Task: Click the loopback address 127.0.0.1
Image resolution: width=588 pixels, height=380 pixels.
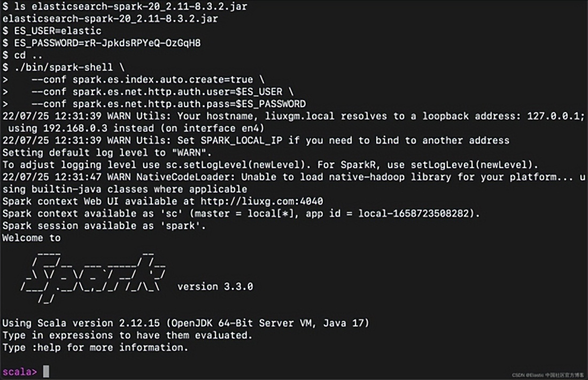Action: pyautogui.click(x=555, y=116)
